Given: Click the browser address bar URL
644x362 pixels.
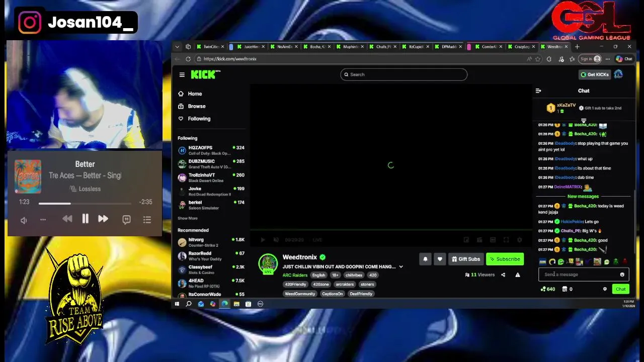Looking at the screenshot, I should click(230, 59).
